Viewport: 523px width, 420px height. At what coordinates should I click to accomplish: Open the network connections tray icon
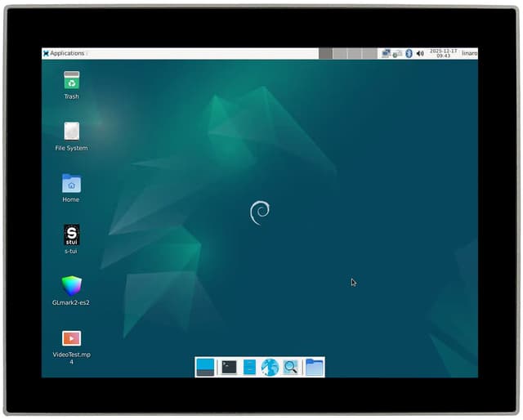point(386,53)
